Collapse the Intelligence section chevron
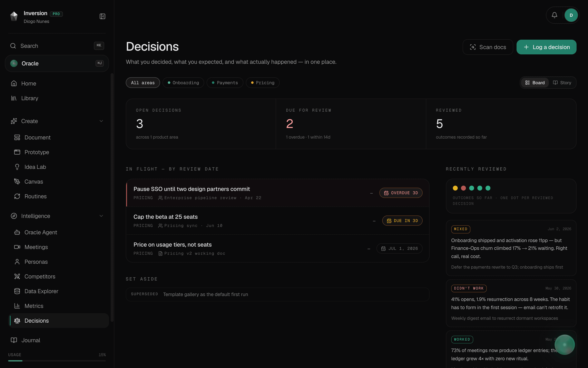This screenshot has width=588, height=368. point(101,216)
